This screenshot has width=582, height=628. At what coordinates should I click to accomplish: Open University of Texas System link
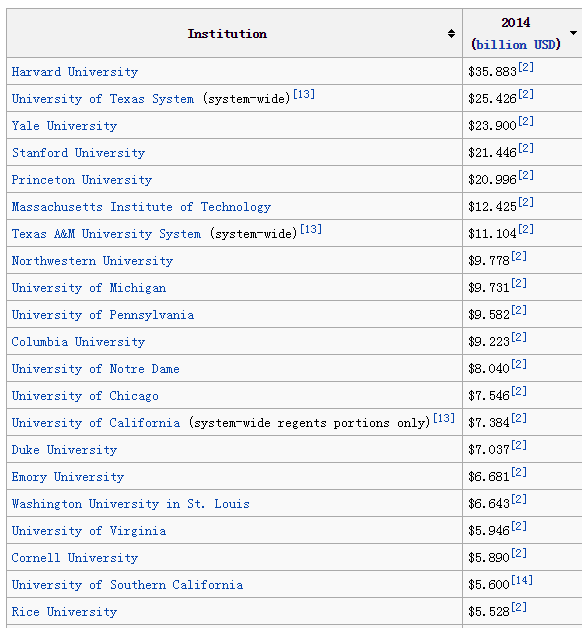pyautogui.click(x=103, y=99)
